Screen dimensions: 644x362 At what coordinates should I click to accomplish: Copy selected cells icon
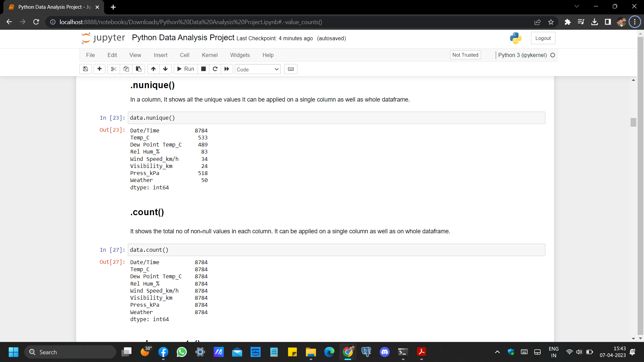(x=126, y=69)
